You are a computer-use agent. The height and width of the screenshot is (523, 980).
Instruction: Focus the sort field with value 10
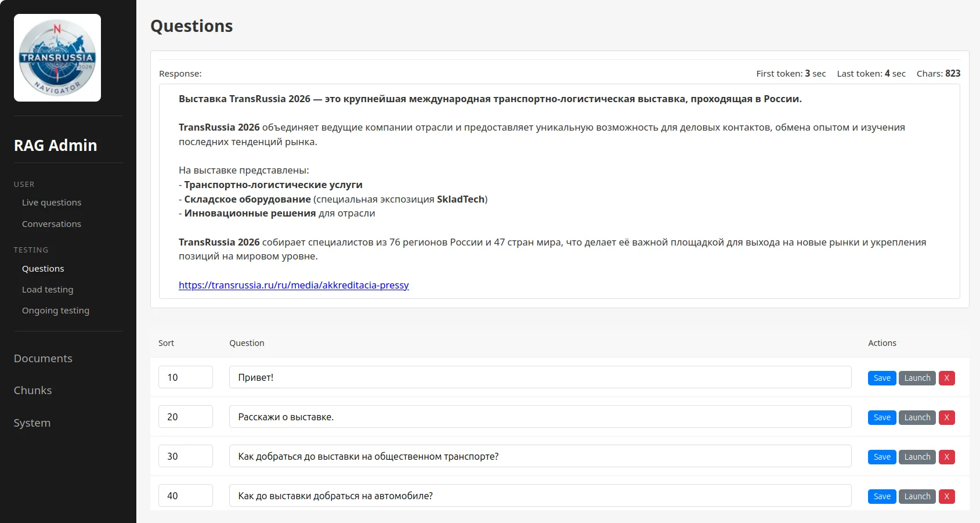[186, 377]
